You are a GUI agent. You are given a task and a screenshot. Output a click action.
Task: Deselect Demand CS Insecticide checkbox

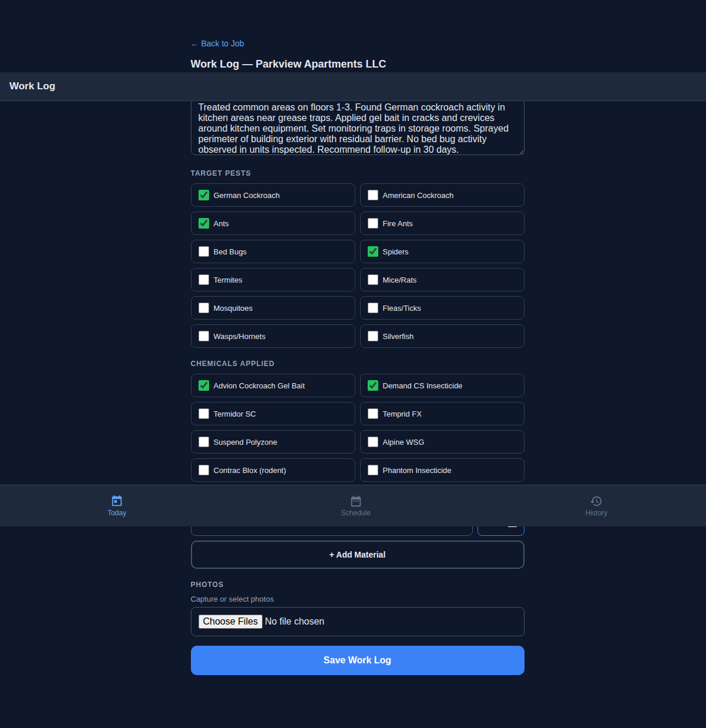(x=373, y=385)
